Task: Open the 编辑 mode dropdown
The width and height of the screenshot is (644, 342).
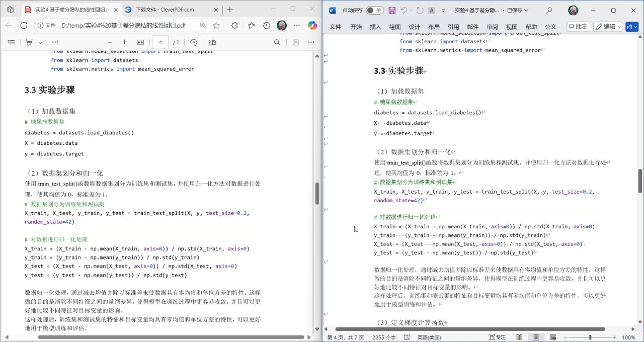Action: (608, 27)
